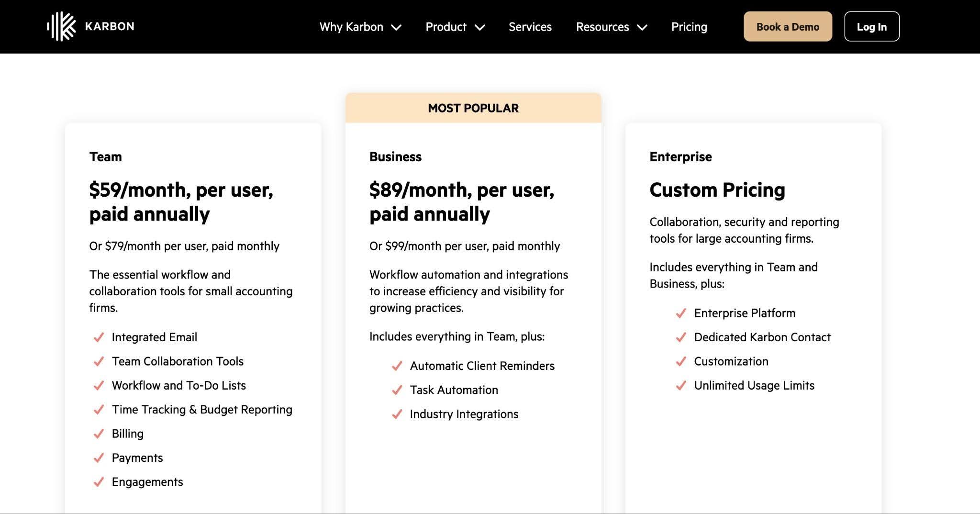Click the growing practices description

click(x=468, y=291)
